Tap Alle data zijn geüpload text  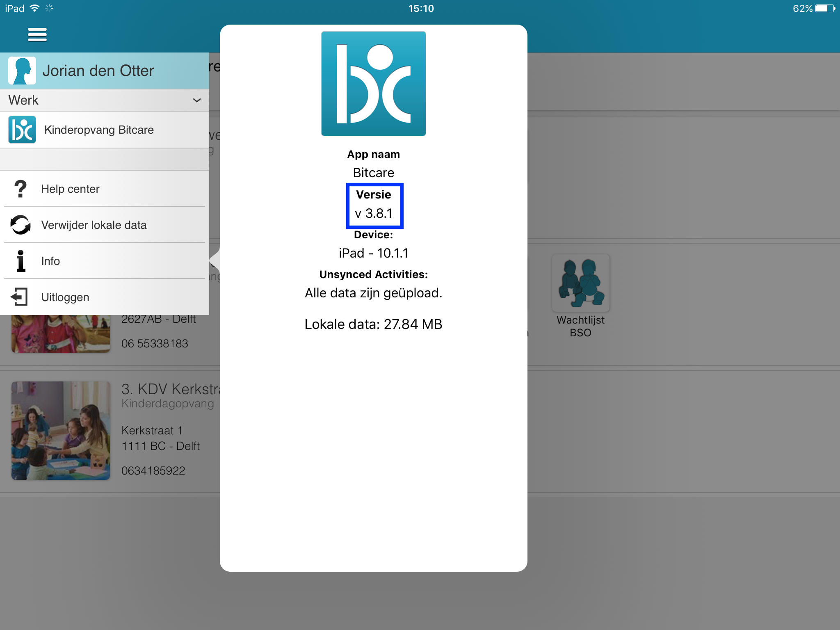(373, 293)
